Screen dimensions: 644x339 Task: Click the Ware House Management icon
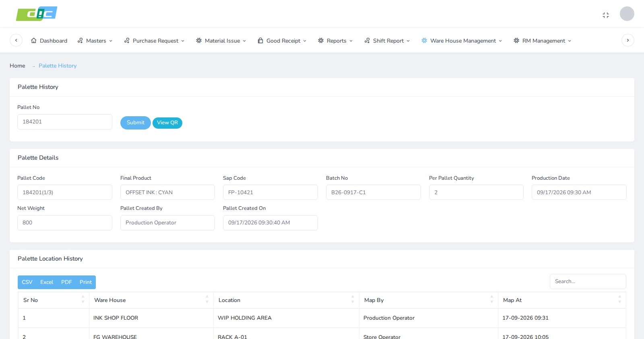click(424, 41)
